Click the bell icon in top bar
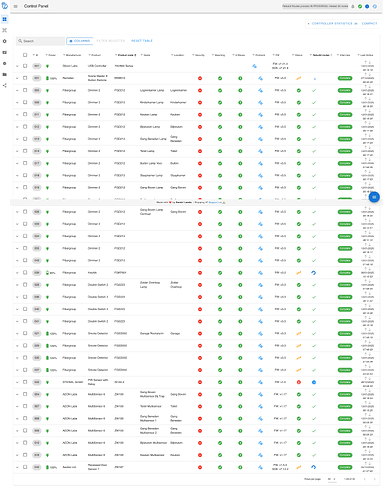The height and width of the screenshot is (500, 383). 353,6
